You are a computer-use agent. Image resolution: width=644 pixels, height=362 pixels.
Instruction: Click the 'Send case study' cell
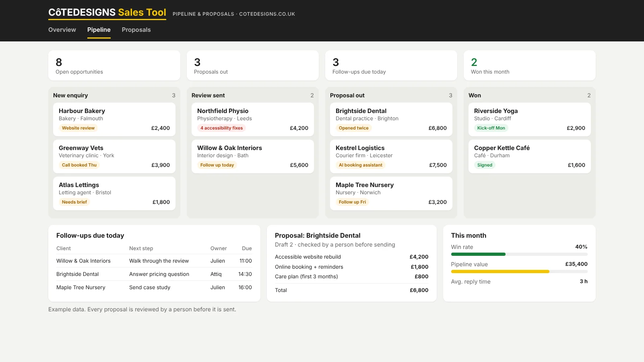click(150, 287)
